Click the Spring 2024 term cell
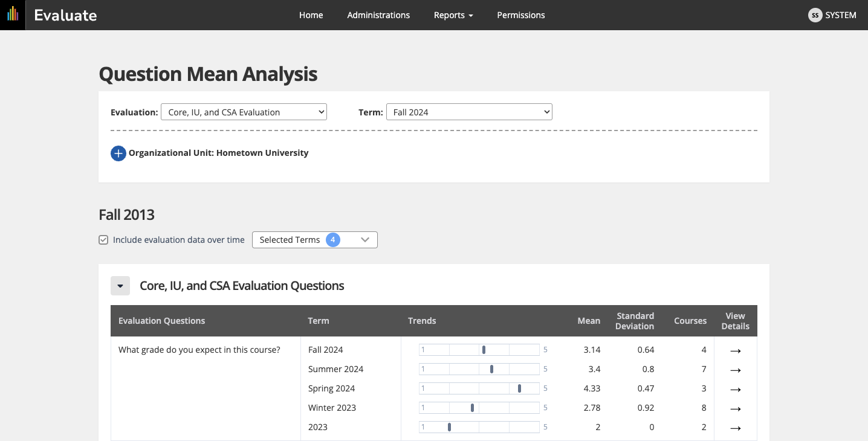The image size is (868, 441). pyautogui.click(x=332, y=388)
